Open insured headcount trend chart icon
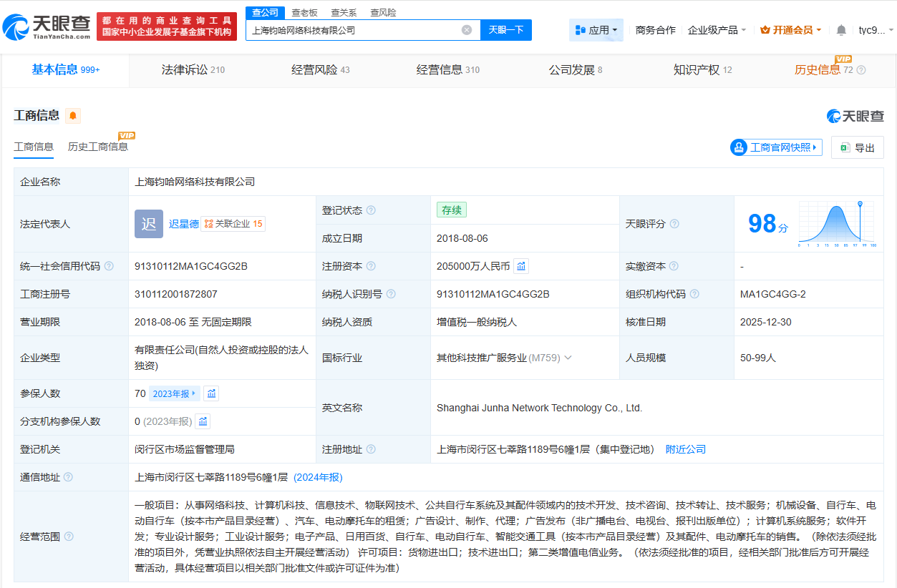The image size is (897, 588). (x=211, y=393)
